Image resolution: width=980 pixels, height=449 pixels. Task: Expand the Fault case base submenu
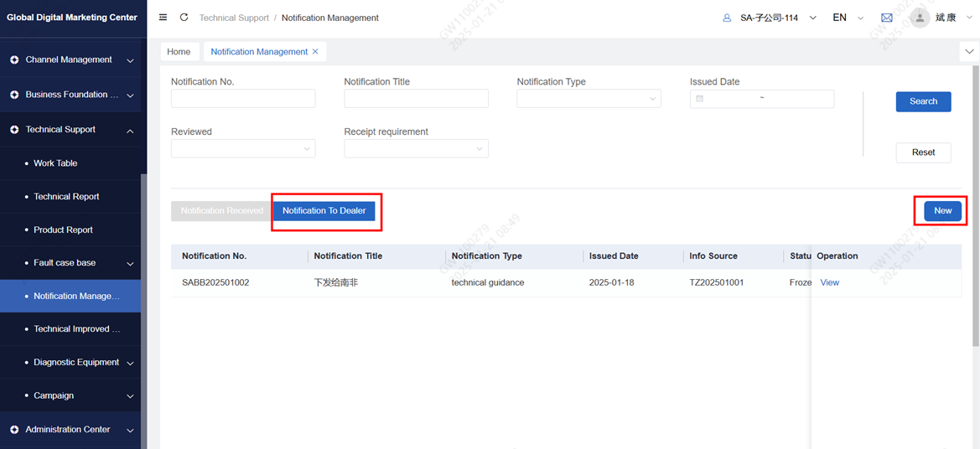click(130, 263)
